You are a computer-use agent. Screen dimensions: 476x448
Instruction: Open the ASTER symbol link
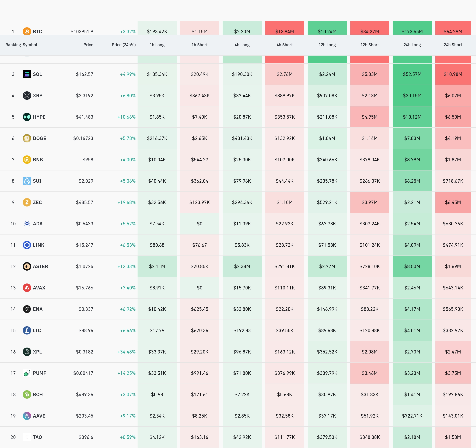[x=40, y=266]
